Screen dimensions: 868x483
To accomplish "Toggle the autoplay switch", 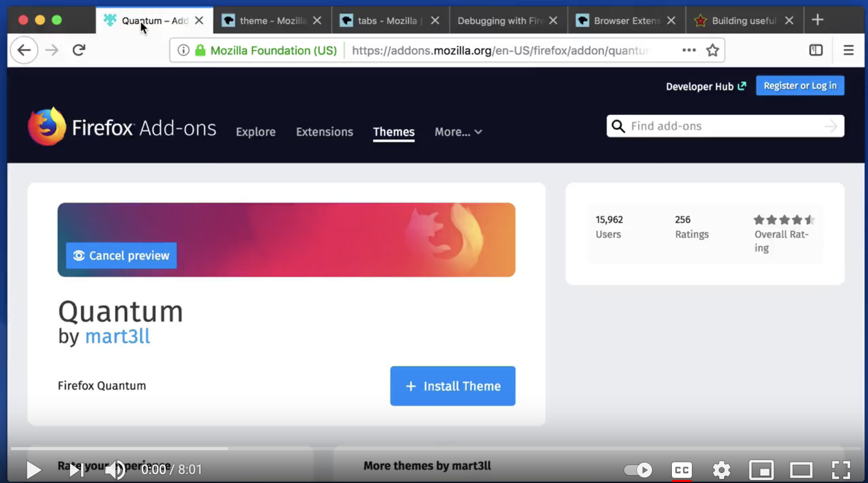I will pyautogui.click(x=637, y=470).
